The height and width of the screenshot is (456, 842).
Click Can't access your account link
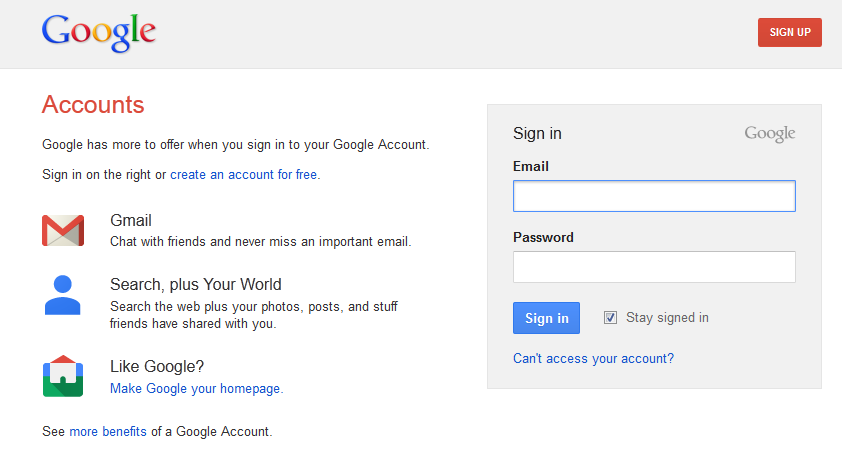[x=593, y=358]
